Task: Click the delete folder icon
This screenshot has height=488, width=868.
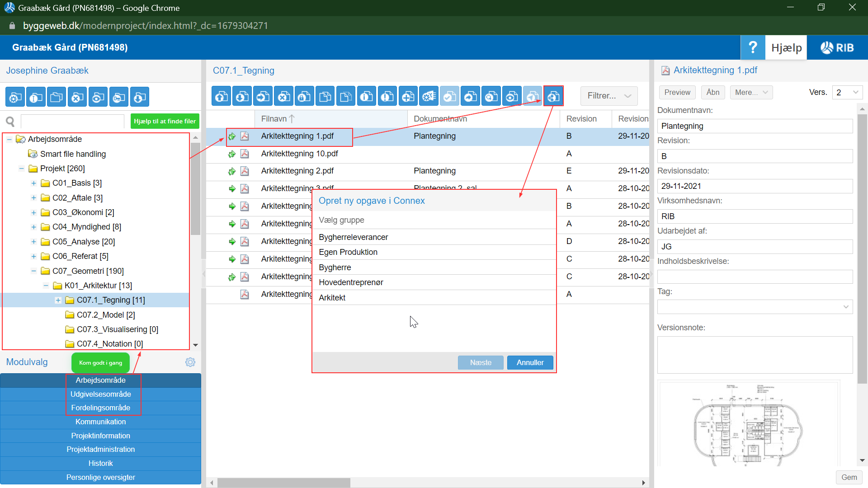Action: pos(78,97)
